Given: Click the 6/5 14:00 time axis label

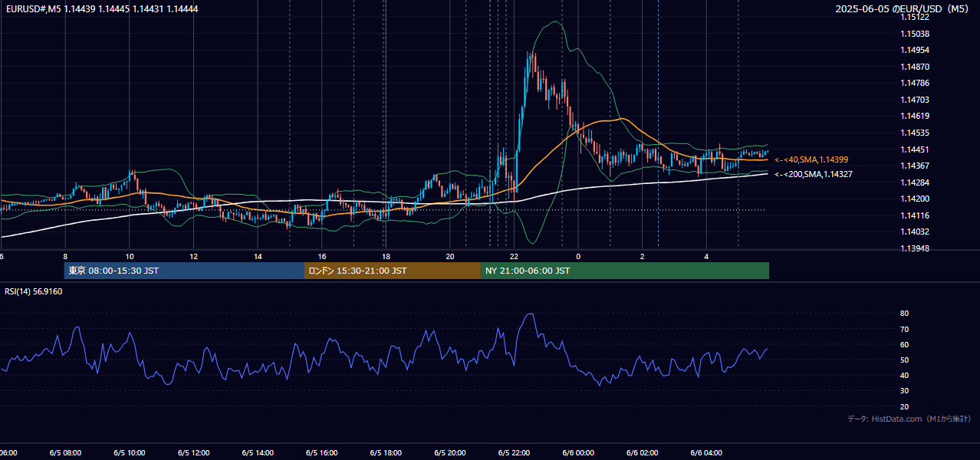Looking at the screenshot, I should (x=258, y=453).
